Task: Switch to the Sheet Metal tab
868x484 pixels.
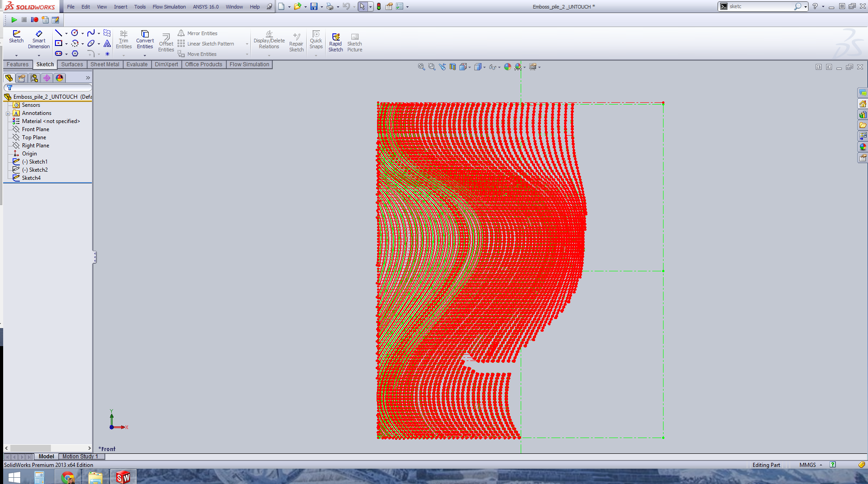Action: click(x=105, y=64)
